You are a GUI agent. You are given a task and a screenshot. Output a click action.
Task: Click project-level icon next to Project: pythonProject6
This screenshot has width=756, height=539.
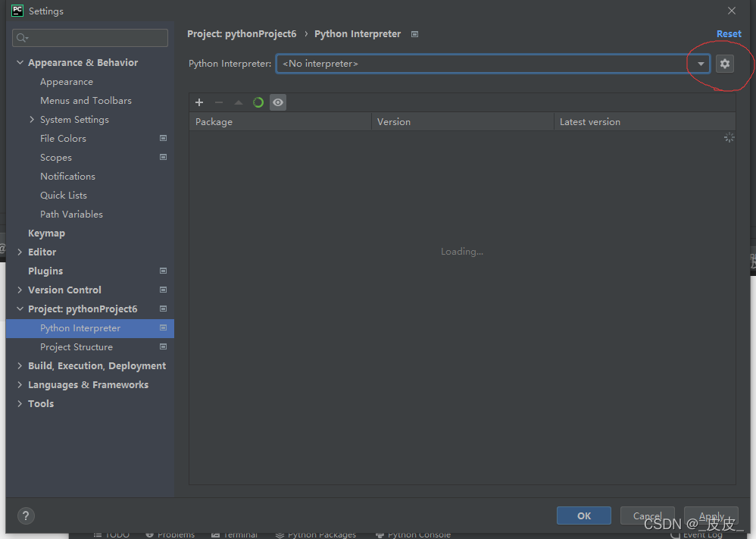pos(164,309)
